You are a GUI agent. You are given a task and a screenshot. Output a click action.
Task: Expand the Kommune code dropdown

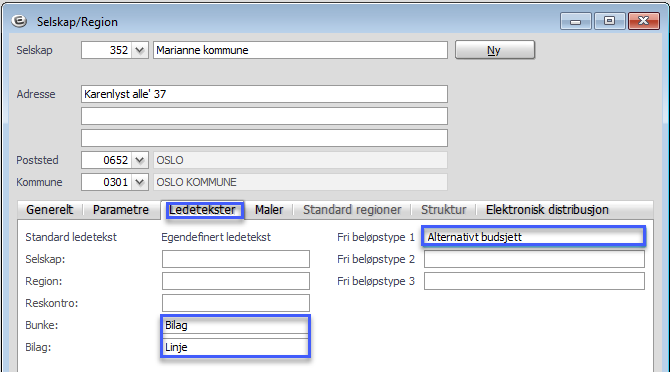pyautogui.click(x=140, y=182)
